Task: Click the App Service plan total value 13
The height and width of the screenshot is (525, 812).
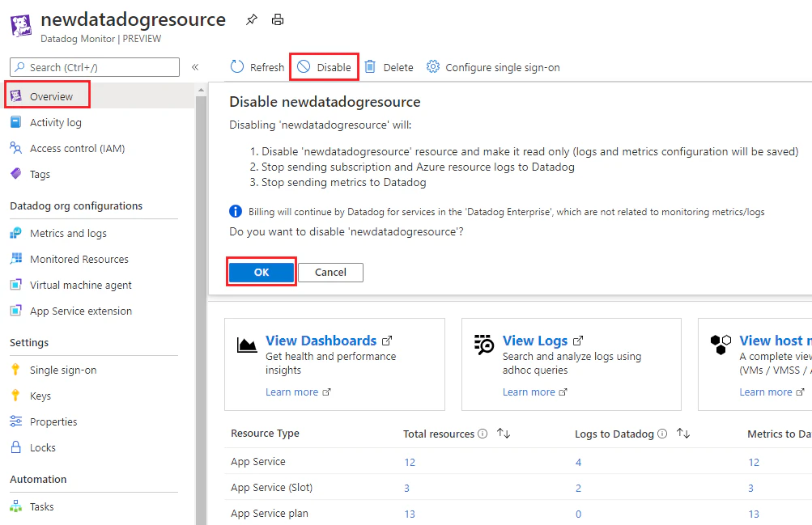Action: pos(410,514)
